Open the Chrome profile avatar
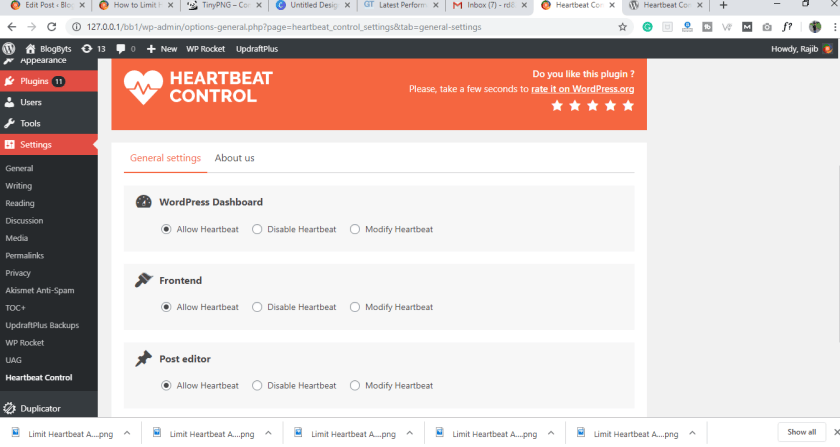This screenshot has width=840, height=447. point(815,27)
